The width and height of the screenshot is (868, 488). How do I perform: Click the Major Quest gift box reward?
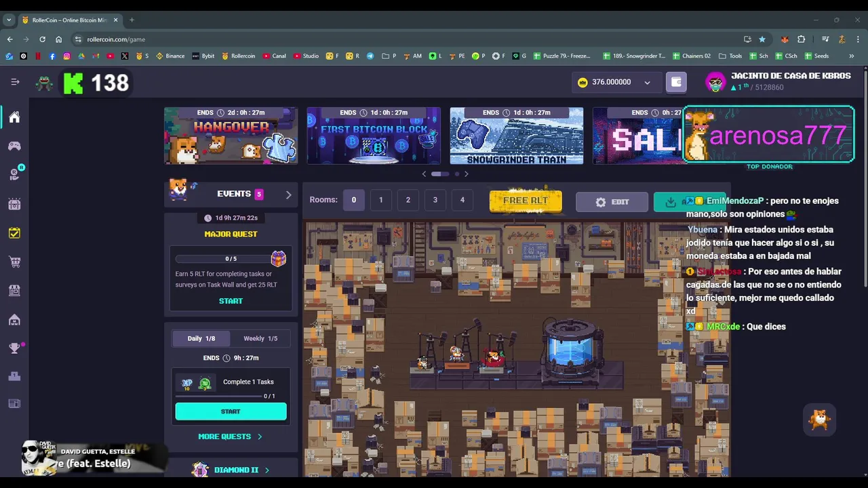pos(278,258)
